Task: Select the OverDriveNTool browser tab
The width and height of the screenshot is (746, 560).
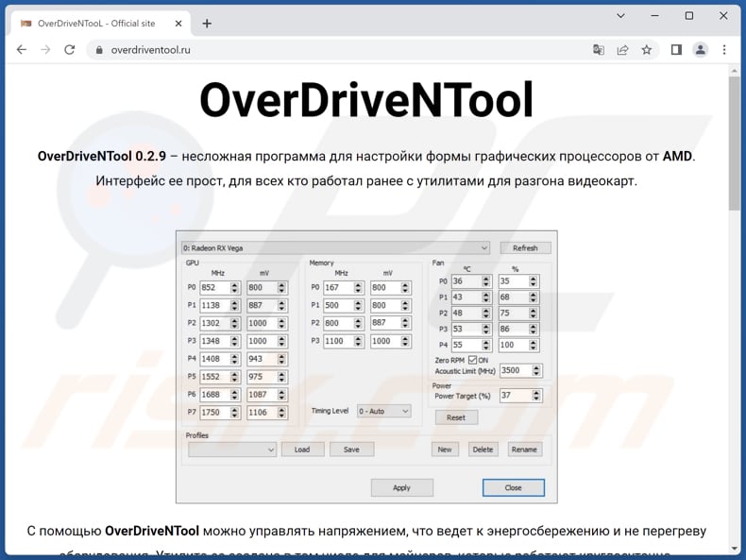Action: click(x=94, y=23)
